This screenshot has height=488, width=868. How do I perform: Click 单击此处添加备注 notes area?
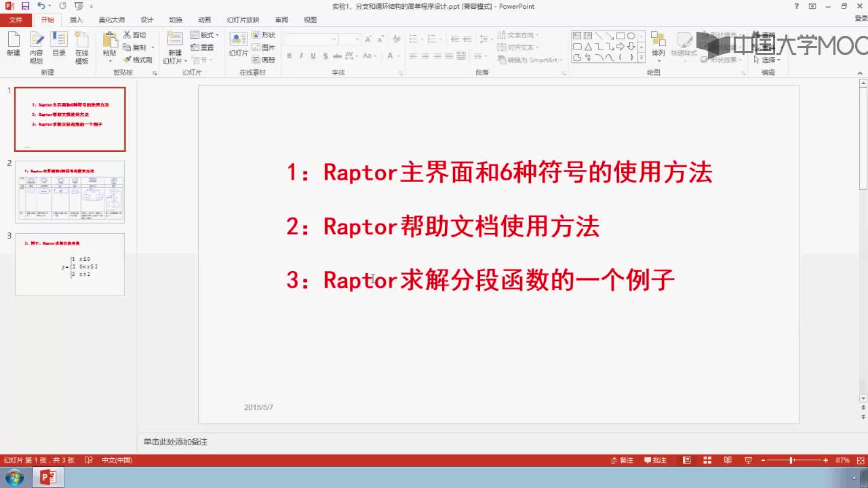(176, 442)
